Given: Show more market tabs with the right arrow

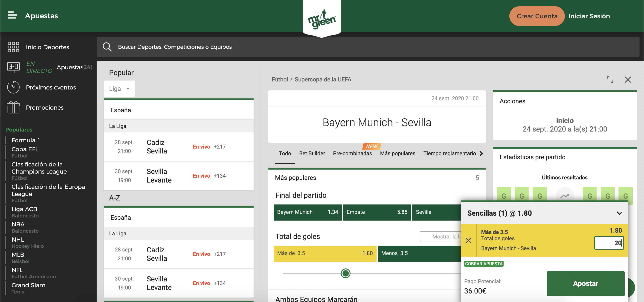Looking at the screenshot, I should [x=481, y=153].
